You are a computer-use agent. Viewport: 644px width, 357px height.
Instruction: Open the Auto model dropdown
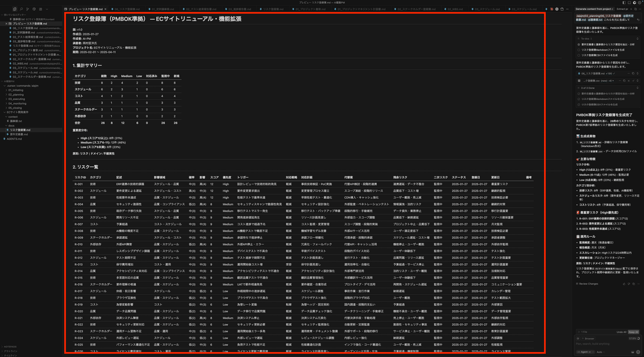pyautogui.click(x=601, y=352)
